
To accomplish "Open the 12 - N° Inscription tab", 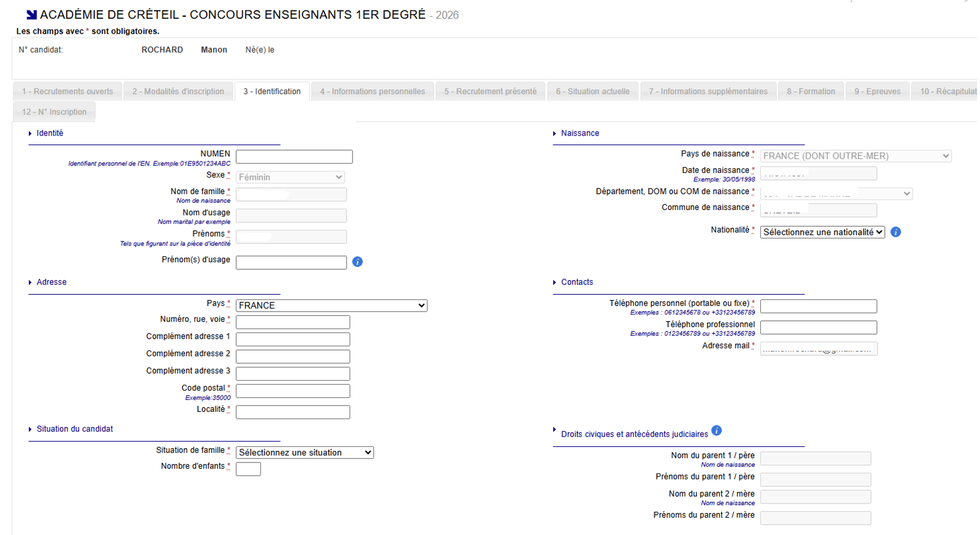I will (54, 112).
